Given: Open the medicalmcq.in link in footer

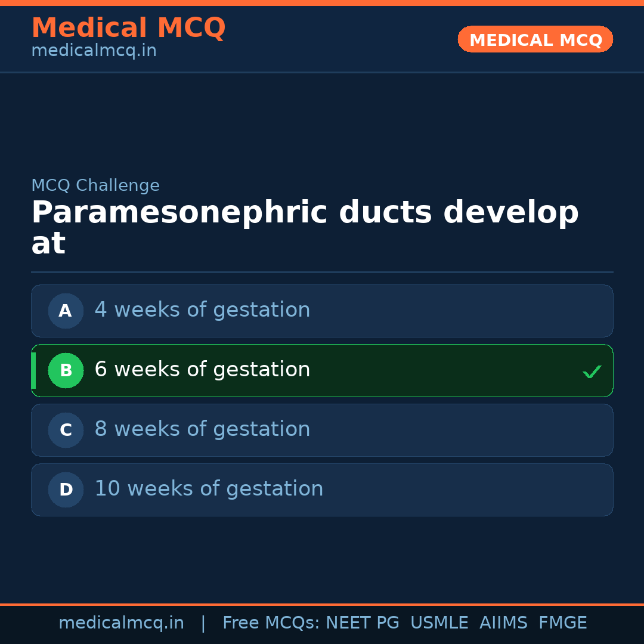Looking at the screenshot, I should coord(121,623).
